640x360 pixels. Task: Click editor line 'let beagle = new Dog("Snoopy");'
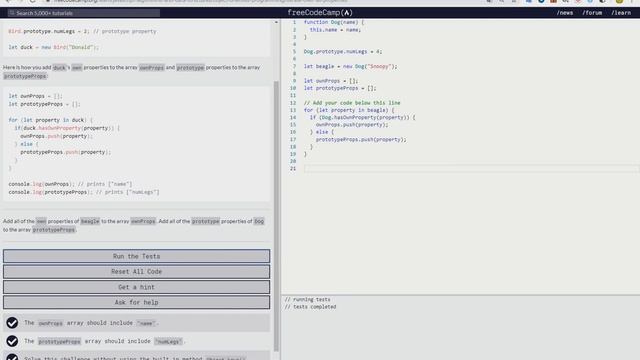(x=350, y=66)
